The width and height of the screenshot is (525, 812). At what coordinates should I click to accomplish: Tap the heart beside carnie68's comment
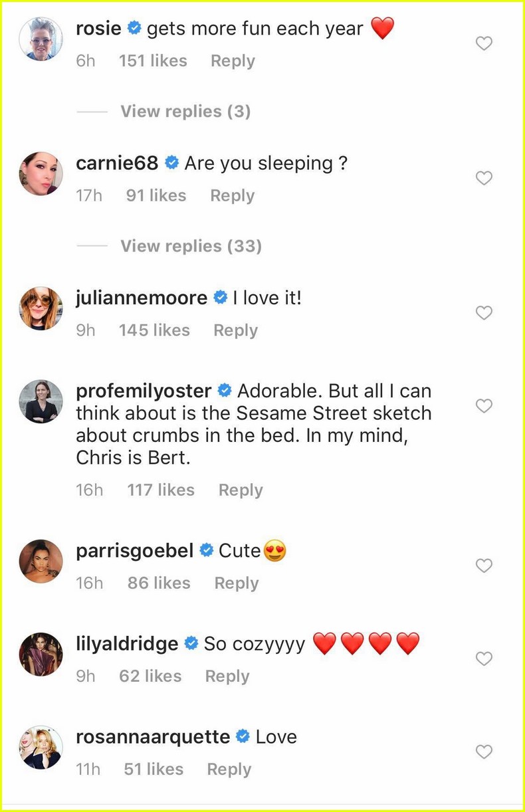coord(484,178)
